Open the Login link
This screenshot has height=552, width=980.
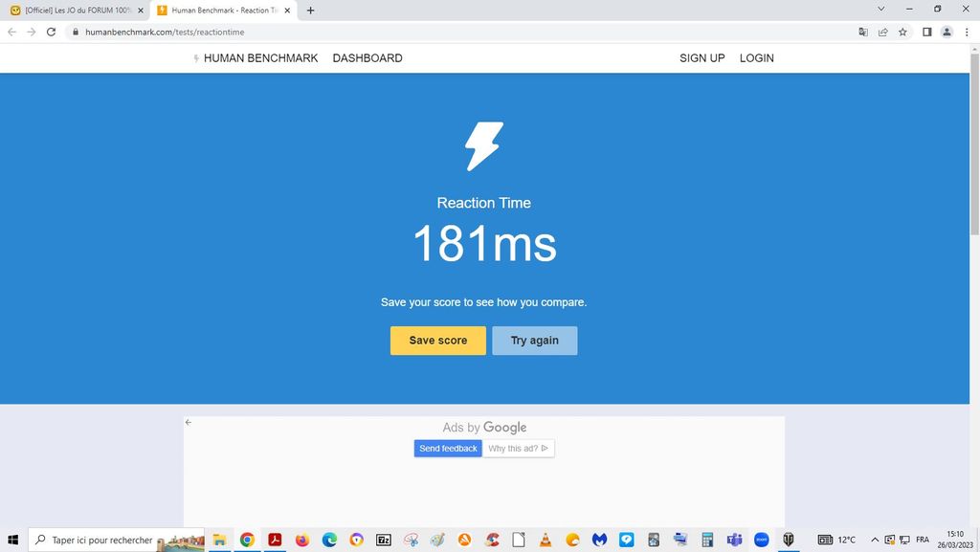coord(756,58)
